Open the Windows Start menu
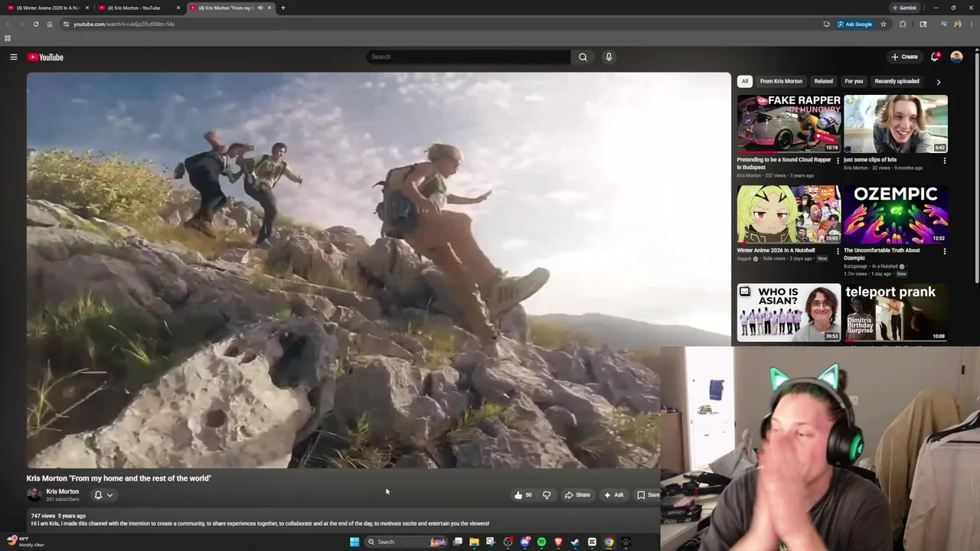Image resolution: width=980 pixels, height=551 pixels. tap(354, 542)
